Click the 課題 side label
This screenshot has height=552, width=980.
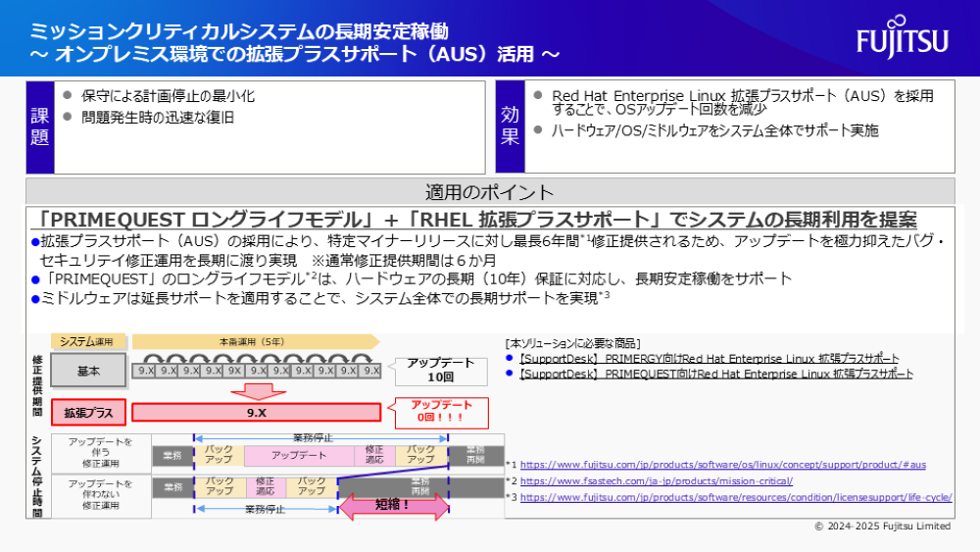[40, 126]
